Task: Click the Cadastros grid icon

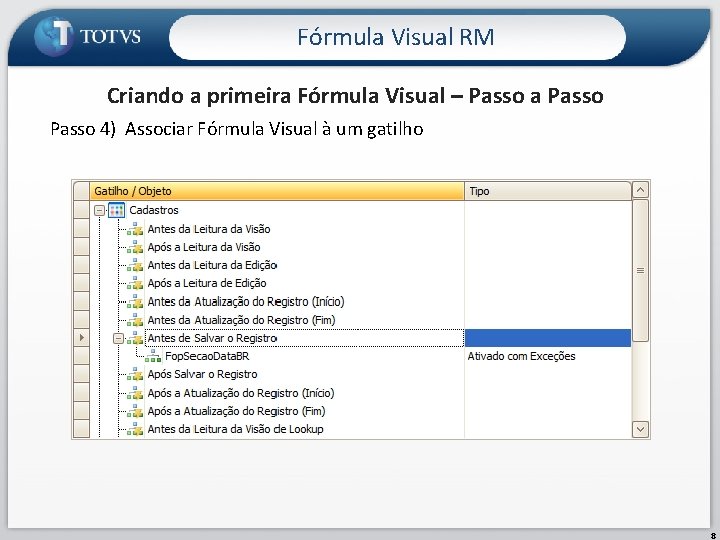Action: coord(116,210)
